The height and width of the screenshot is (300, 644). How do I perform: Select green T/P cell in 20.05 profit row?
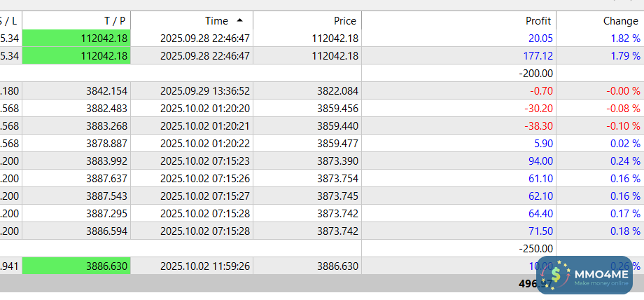tap(76, 39)
